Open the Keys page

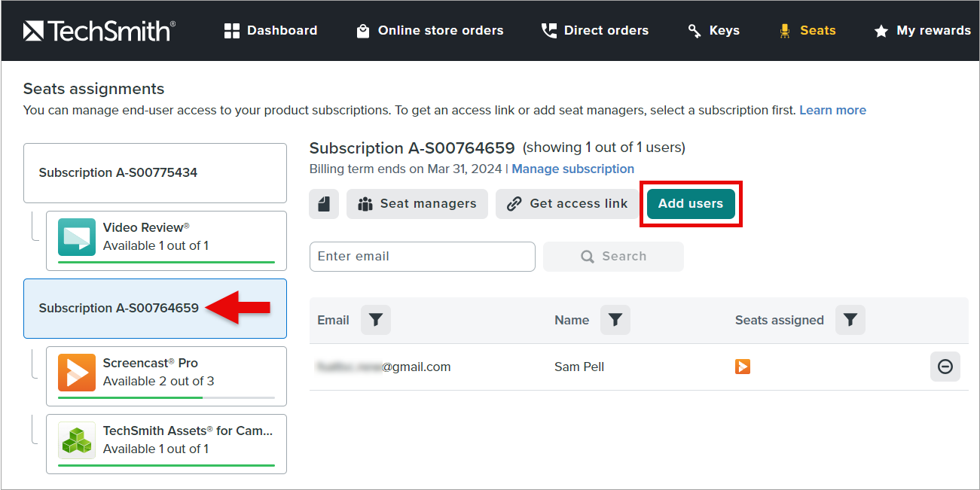[713, 31]
